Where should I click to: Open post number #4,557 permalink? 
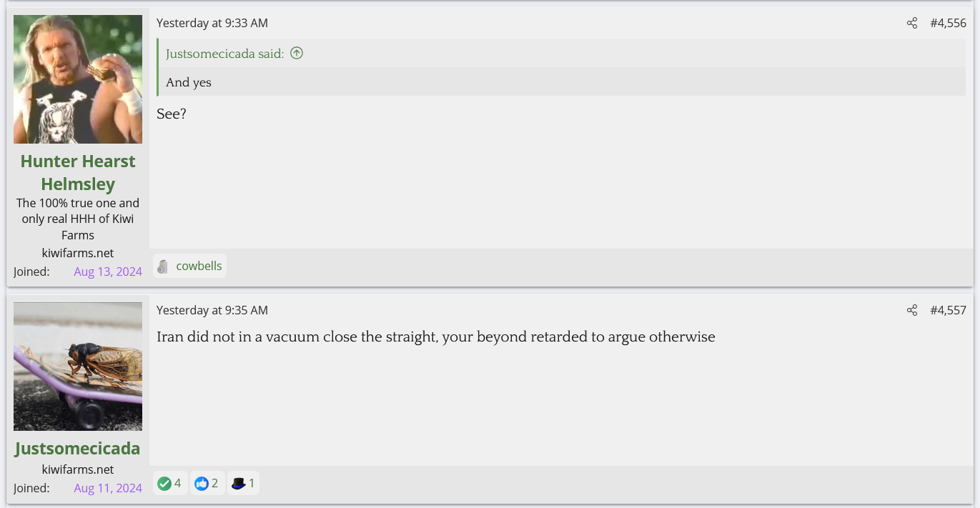click(948, 311)
